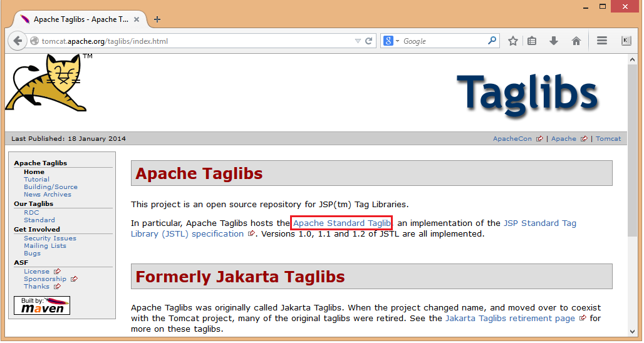Open Building/Source sidebar link
Image resolution: width=644 pixels, height=343 pixels.
click(x=51, y=187)
